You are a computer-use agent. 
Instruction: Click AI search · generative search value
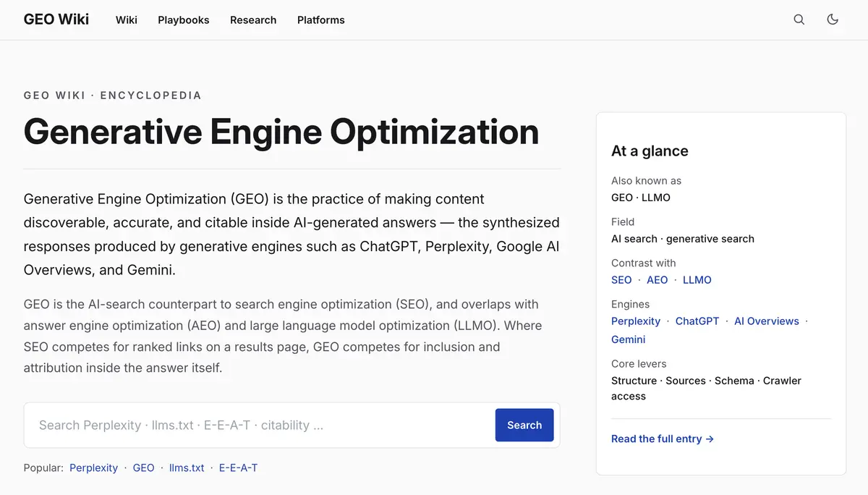pos(683,239)
